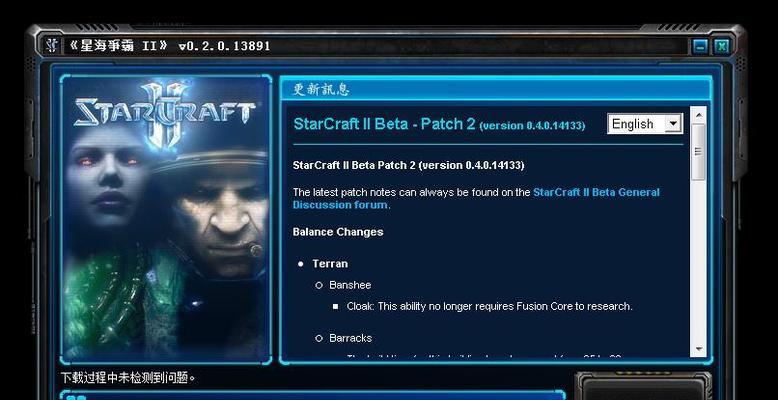
Task: Click the empty scrollbar track below the thumb
Action: [699, 261]
